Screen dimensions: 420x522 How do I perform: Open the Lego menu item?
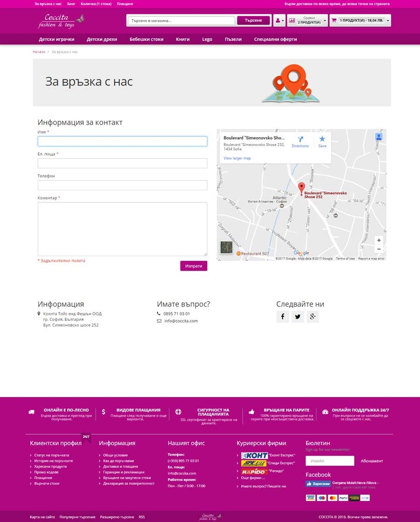coord(207,39)
